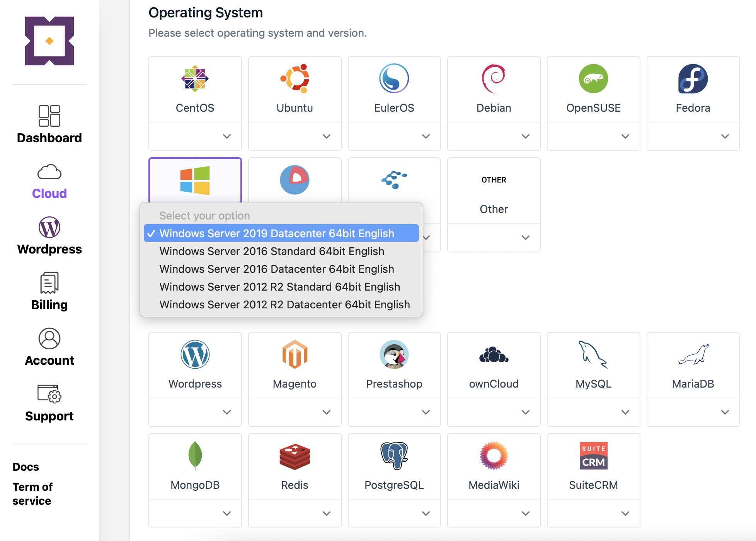
Task: Expand the OpenSUSE version dropdown
Action: (x=594, y=136)
